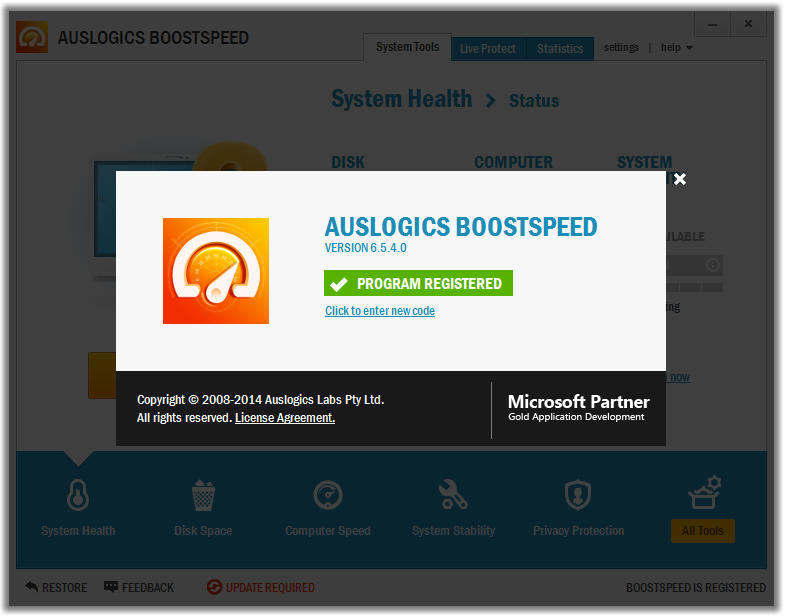Close the about dialog with X

[680, 179]
